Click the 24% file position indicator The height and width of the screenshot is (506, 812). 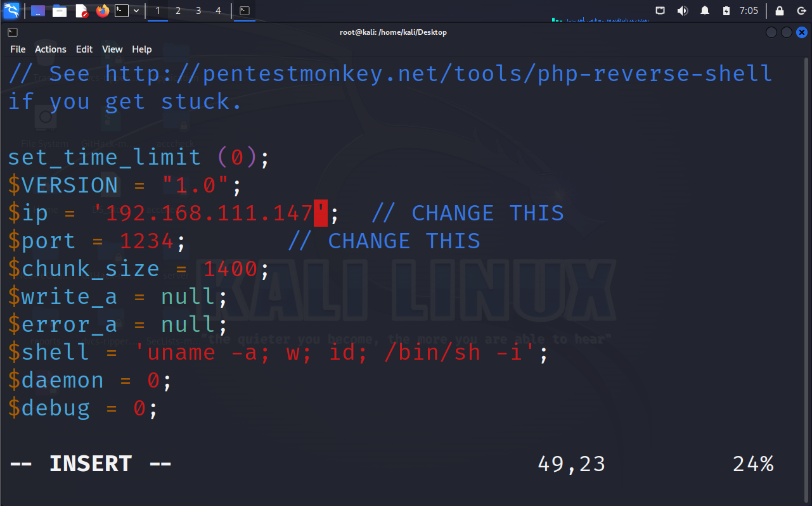[x=753, y=464]
